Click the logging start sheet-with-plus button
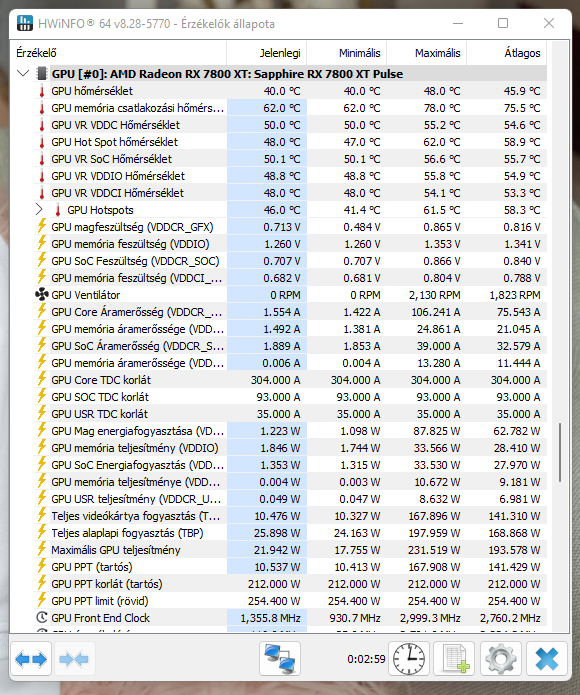 point(454,660)
